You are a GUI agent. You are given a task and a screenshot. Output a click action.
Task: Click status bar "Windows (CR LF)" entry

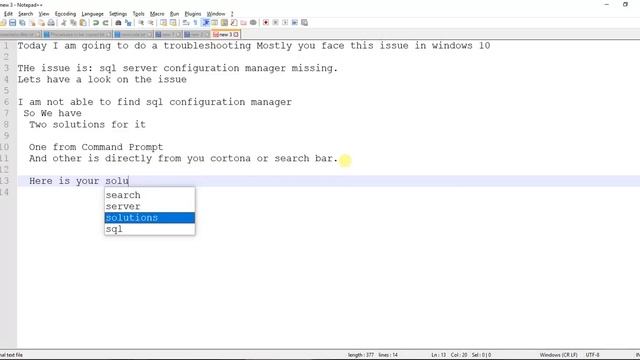point(558,355)
